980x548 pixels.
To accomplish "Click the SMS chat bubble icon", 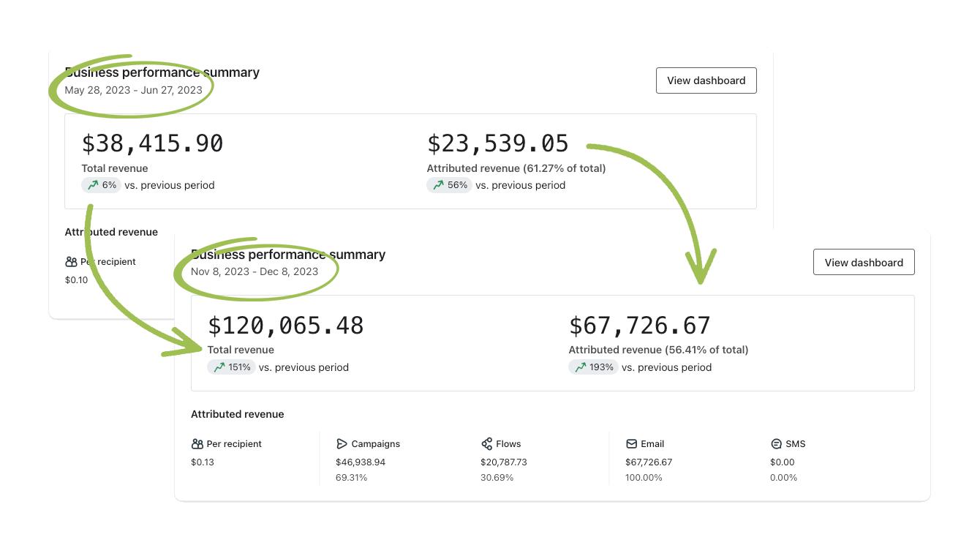I will 776,444.
